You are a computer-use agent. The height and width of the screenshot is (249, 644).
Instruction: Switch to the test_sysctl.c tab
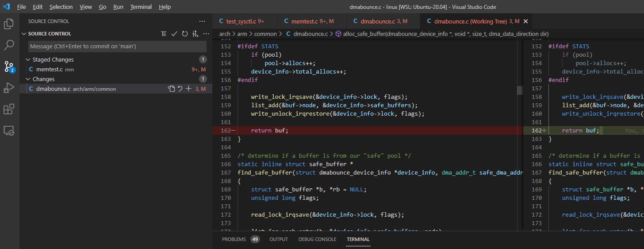click(245, 21)
